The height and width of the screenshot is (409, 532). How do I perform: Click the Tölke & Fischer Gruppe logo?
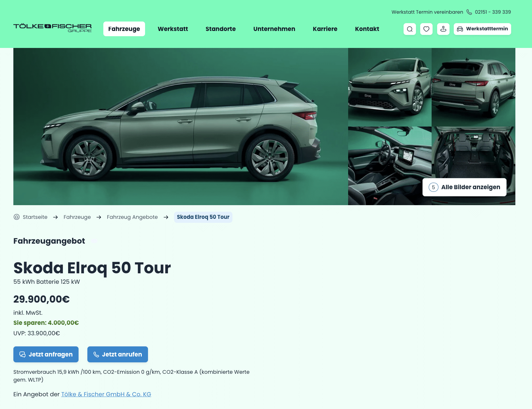(52, 28)
